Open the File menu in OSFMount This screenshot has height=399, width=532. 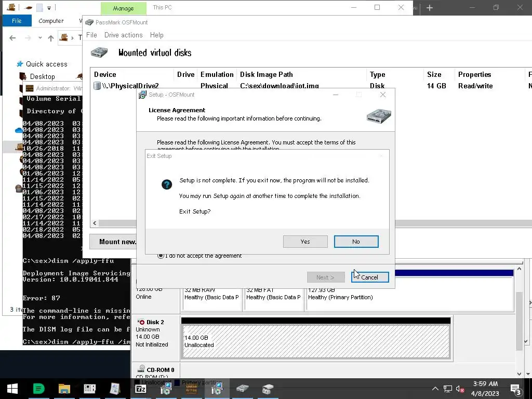(x=91, y=35)
